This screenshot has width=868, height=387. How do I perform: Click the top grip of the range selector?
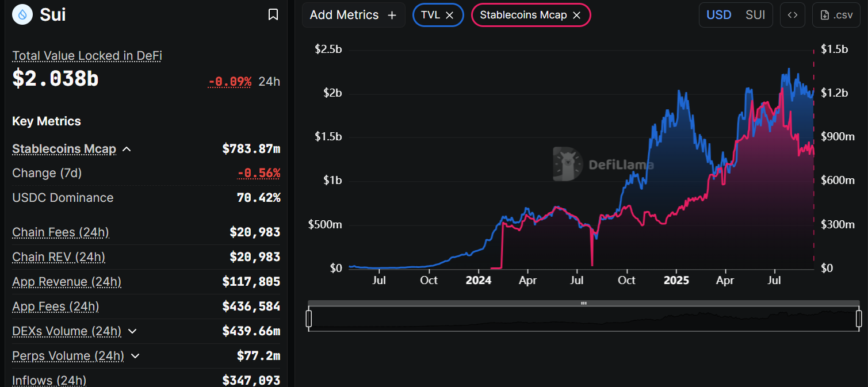pos(584,303)
